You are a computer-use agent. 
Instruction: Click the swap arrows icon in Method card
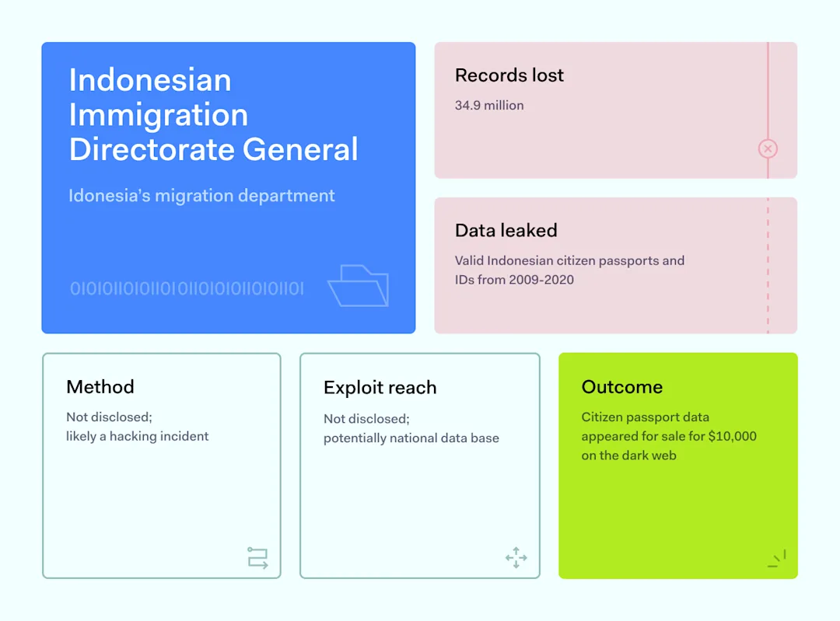pyautogui.click(x=257, y=557)
